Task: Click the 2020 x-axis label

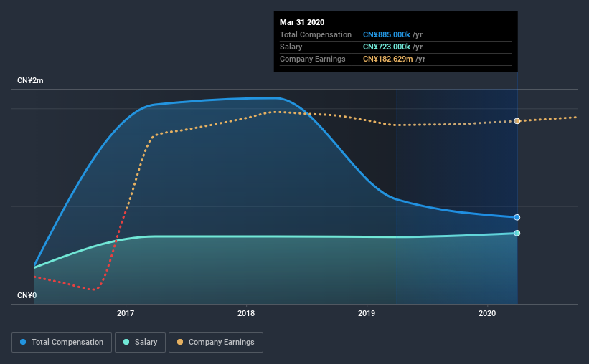Action: tap(487, 313)
